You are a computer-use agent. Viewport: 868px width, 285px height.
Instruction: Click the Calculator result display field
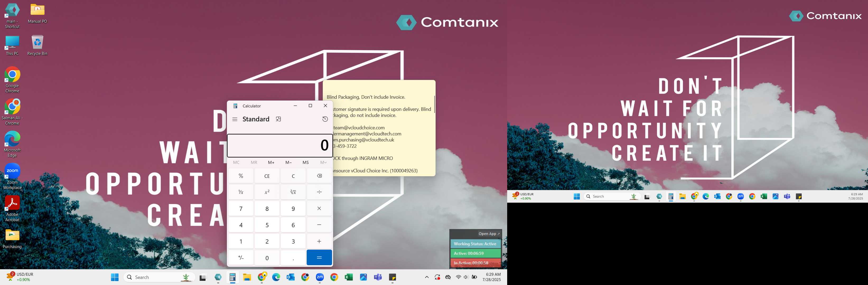point(280,145)
